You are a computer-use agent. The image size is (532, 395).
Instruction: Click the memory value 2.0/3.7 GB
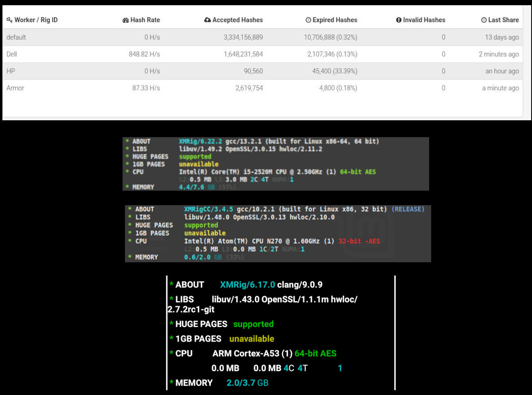248,383
